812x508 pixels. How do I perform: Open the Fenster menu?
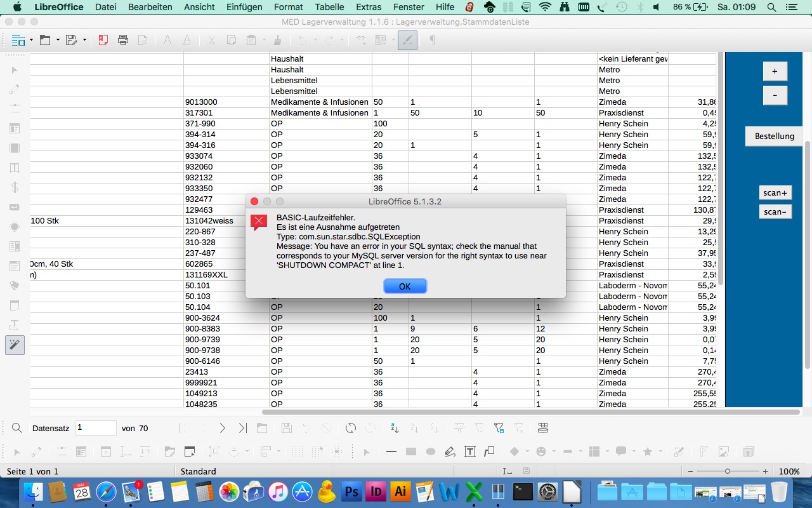pos(409,7)
